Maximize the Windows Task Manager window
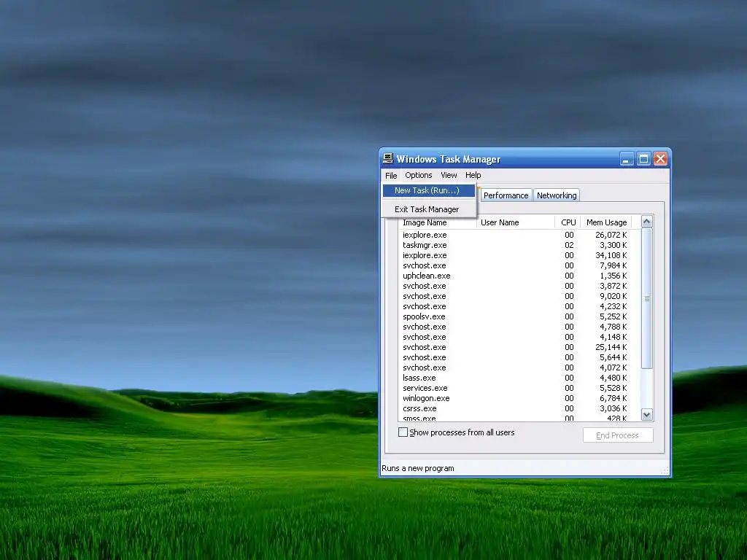747x560 pixels. coord(643,159)
